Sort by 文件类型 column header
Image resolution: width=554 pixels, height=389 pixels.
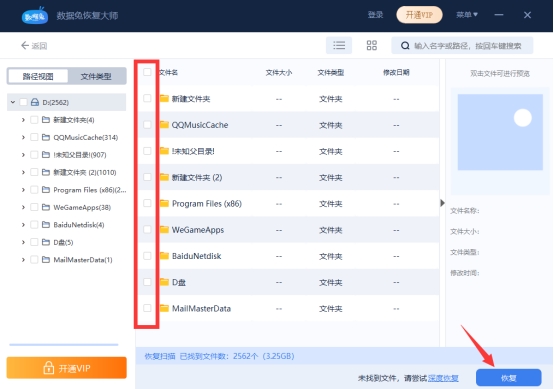(331, 72)
